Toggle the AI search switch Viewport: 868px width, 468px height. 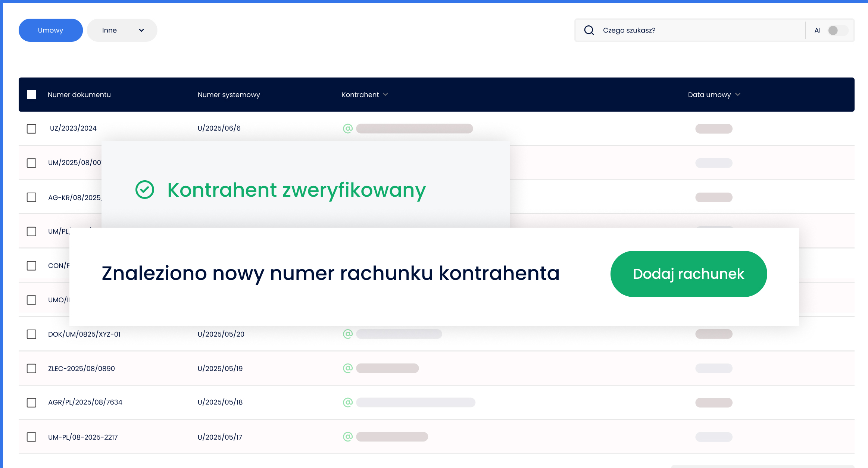(x=837, y=30)
